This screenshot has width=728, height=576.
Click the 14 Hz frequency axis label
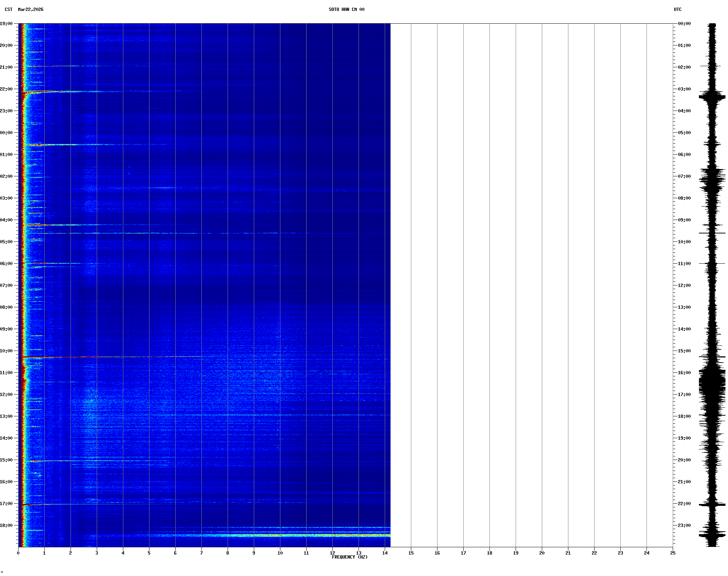(x=385, y=553)
